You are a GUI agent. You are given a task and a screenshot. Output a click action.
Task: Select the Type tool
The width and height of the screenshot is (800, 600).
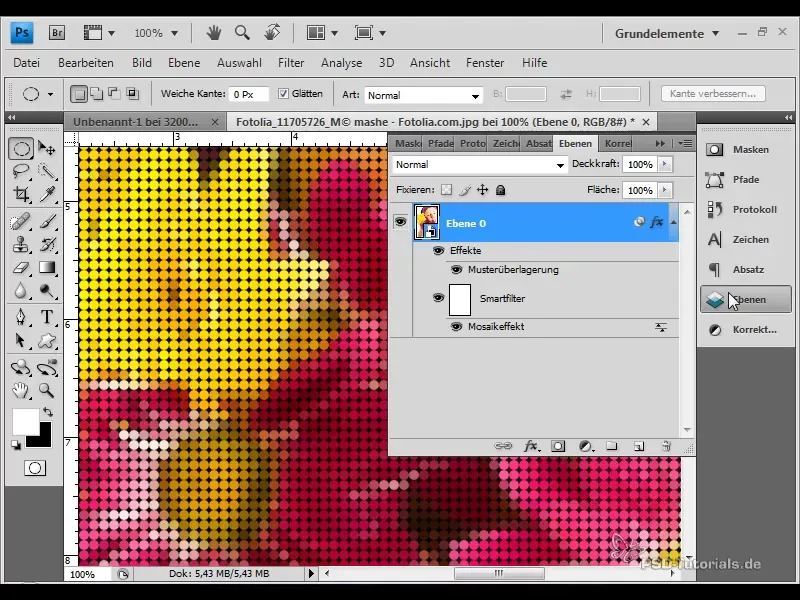(47, 317)
